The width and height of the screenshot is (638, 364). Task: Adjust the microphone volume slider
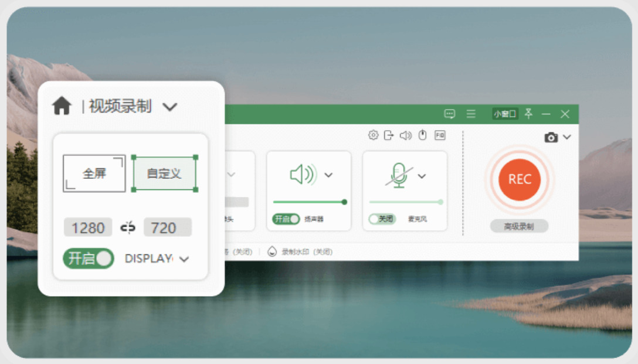(406, 202)
